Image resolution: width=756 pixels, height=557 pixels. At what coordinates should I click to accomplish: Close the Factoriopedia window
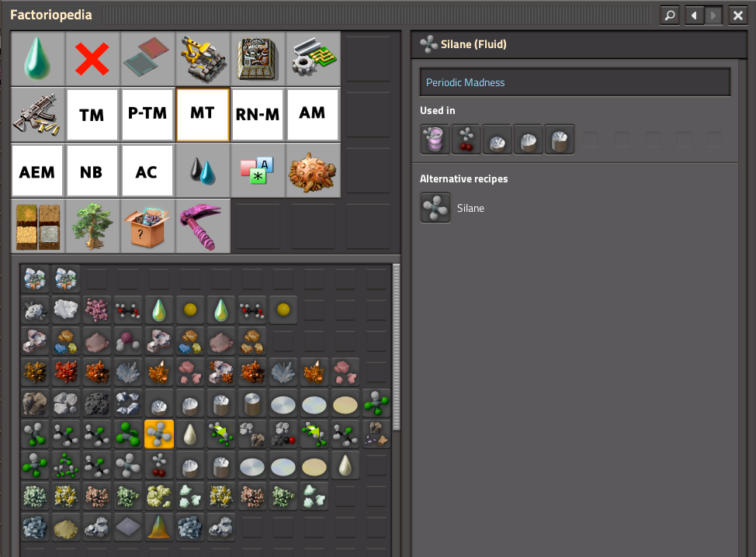[x=737, y=16]
